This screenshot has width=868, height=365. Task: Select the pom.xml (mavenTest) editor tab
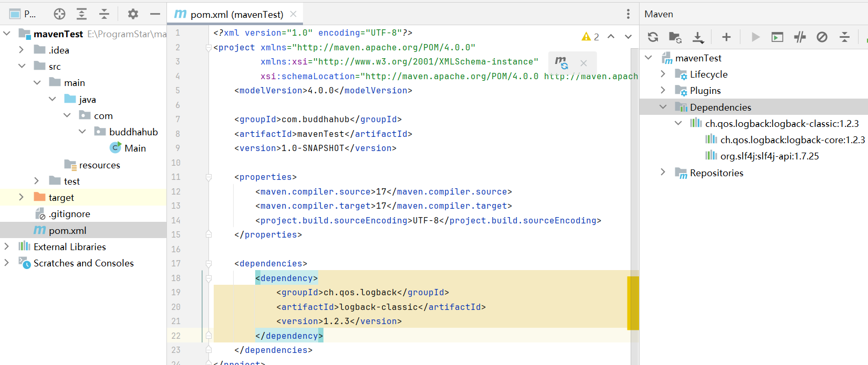231,14
